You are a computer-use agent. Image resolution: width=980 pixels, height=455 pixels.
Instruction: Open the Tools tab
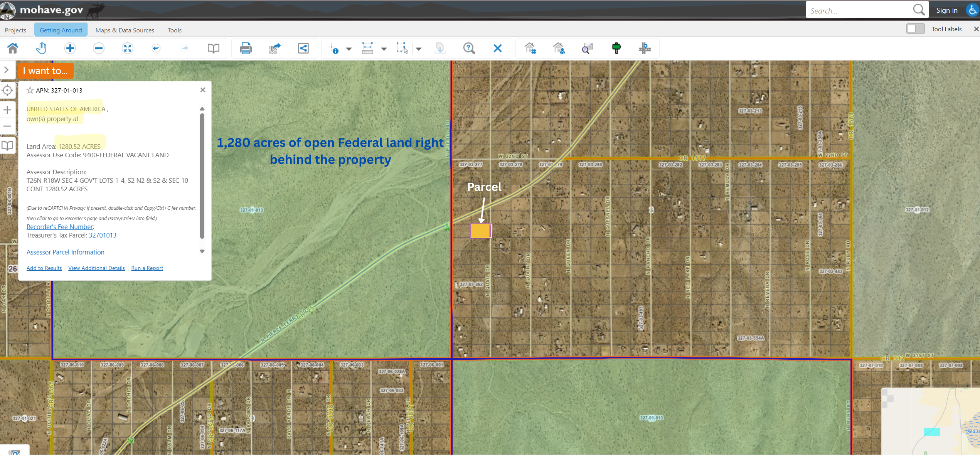(x=174, y=30)
